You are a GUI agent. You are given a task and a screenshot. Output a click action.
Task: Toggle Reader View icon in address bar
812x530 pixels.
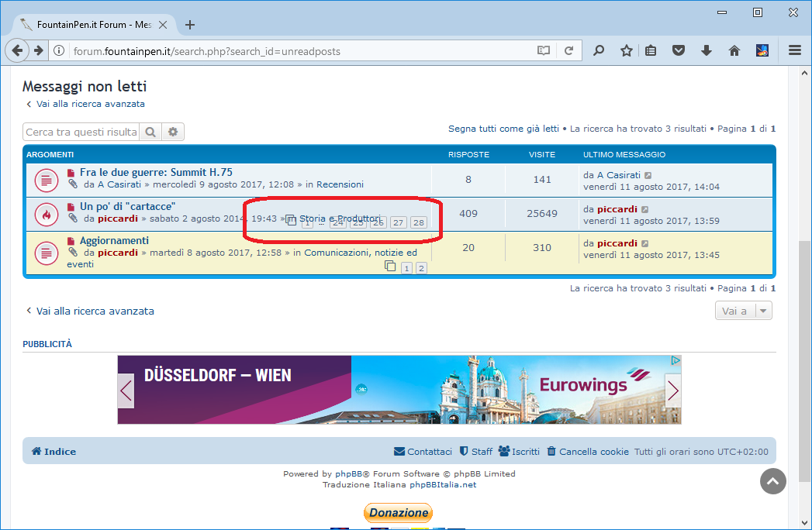click(544, 51)
